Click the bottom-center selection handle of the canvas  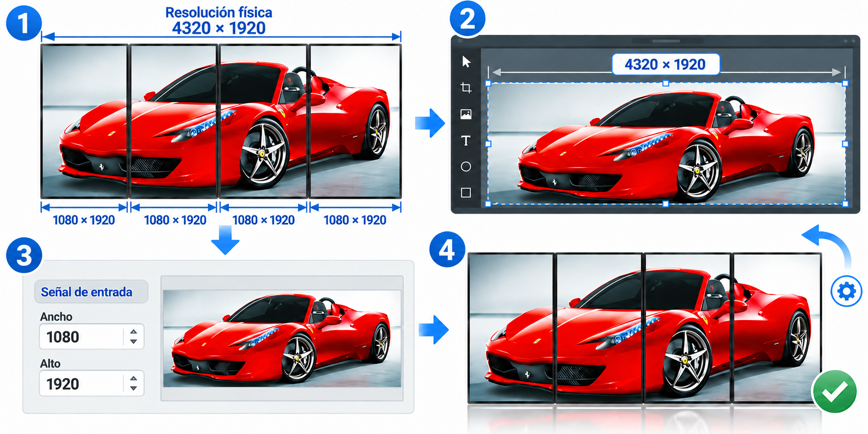666,204
